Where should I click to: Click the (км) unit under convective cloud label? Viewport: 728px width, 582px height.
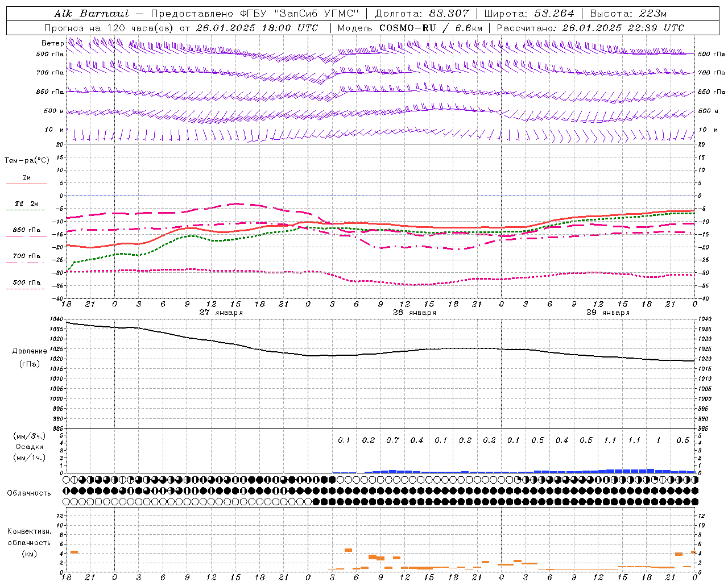pos(29,554)
